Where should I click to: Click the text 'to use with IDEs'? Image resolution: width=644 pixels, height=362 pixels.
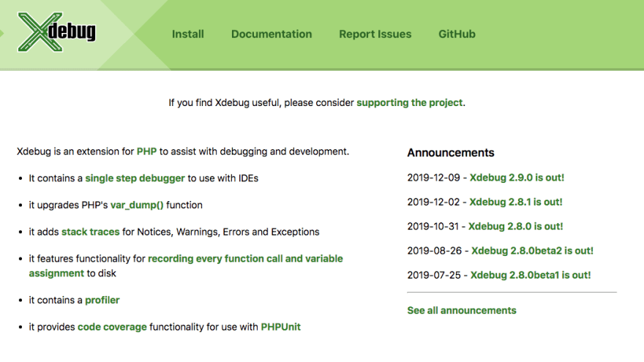click(223, 178)
